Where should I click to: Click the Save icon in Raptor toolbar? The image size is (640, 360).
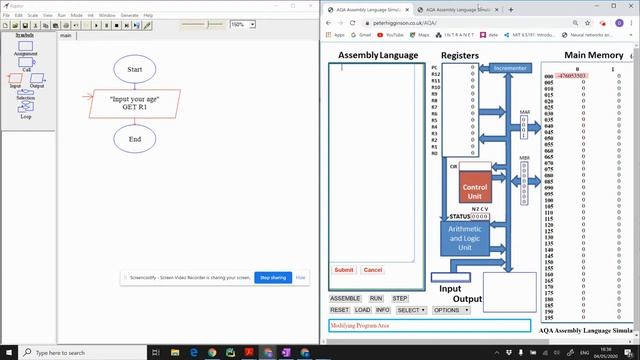point(25,25)
